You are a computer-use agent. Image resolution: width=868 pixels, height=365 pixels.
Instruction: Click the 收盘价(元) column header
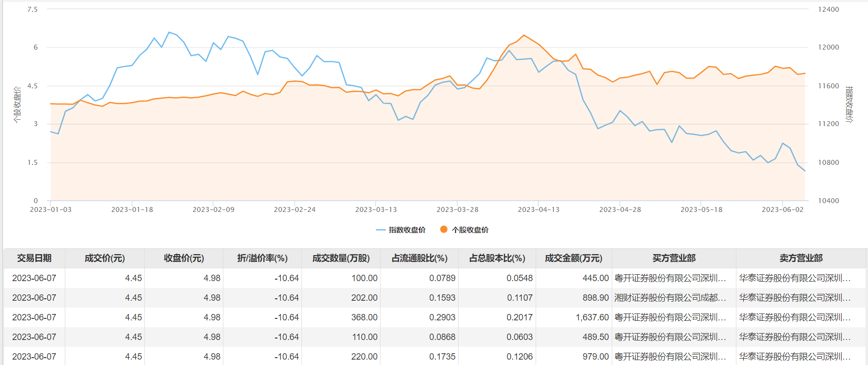coord(184,258)
